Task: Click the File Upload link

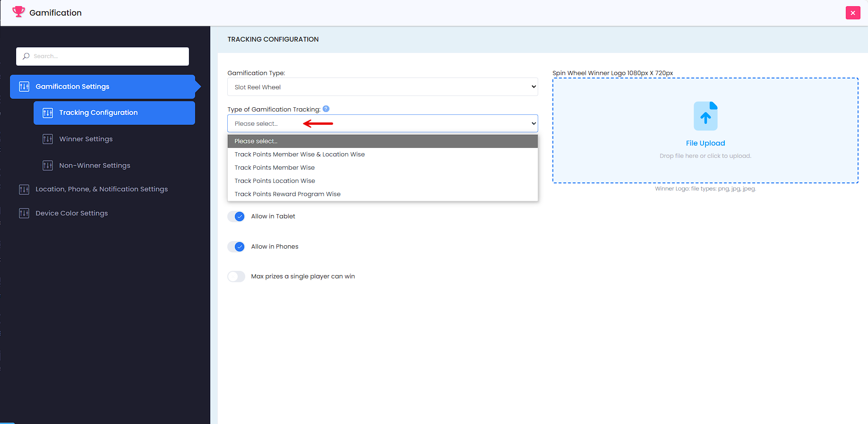Action: coord(705,143)
